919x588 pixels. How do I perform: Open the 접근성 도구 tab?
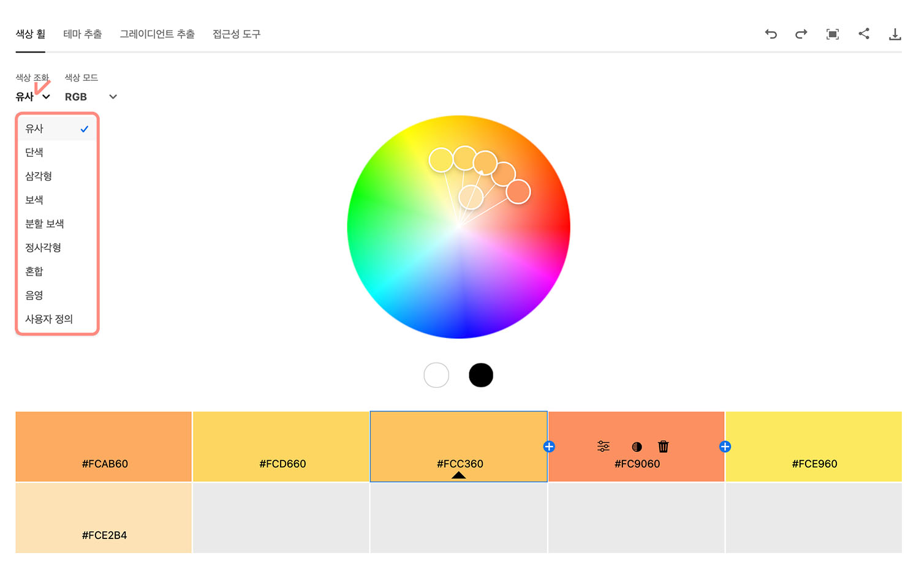pos(236,34)
